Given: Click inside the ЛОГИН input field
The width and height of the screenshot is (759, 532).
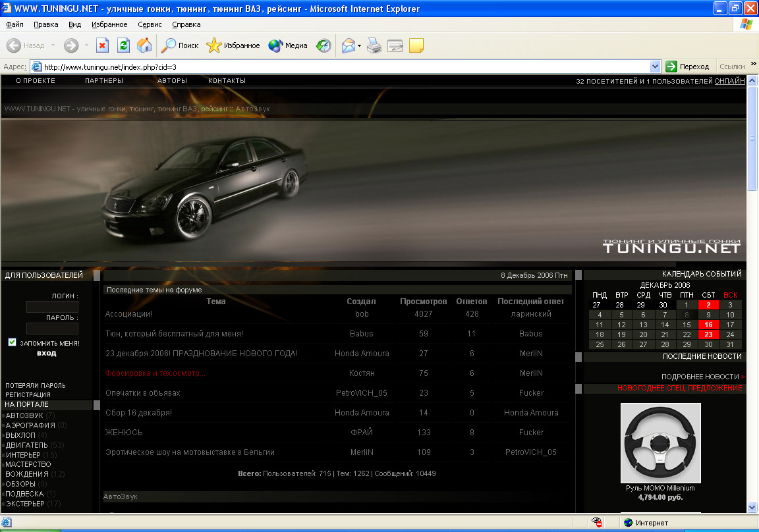Looking at the screenshot, I should tap(52, 307).
